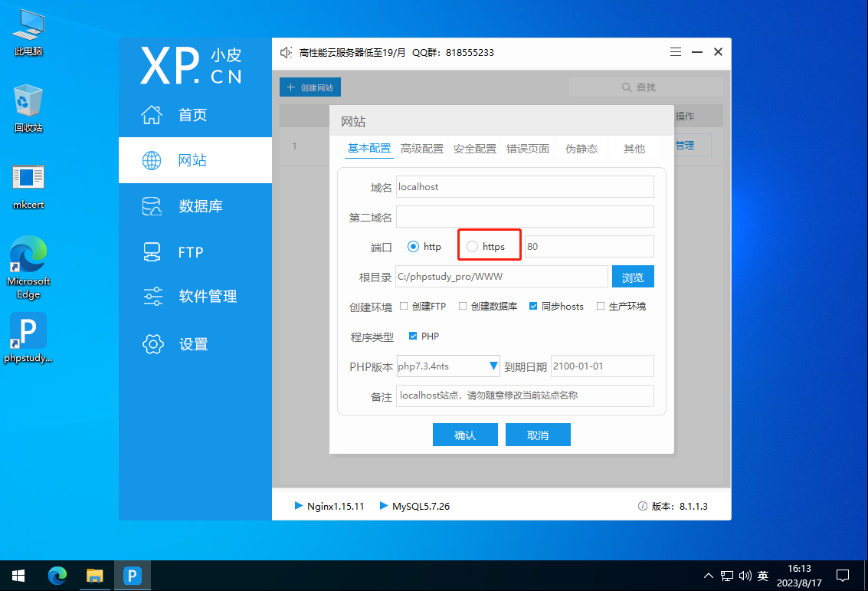
Task: Click the 备注 remarks field
Action: [x=525, y=396]
